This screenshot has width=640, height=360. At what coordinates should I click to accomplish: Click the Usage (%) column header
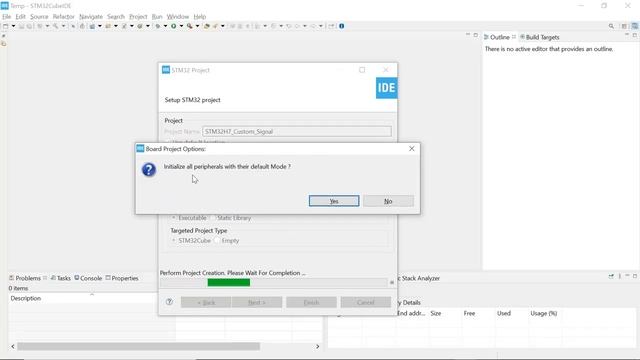click(544, 313)
